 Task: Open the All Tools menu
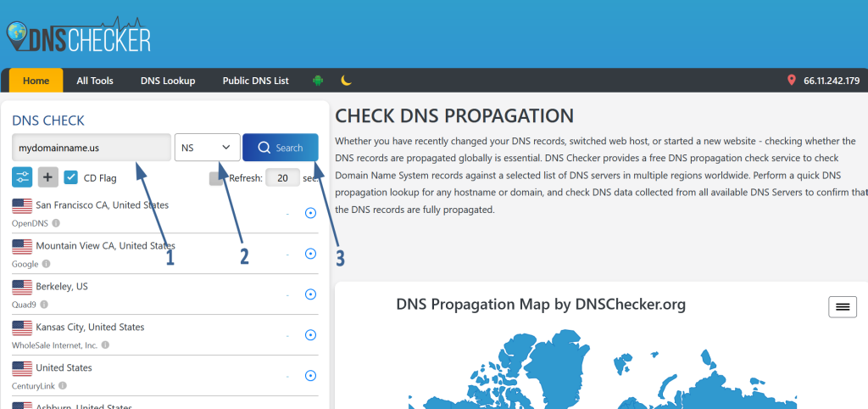pyautogui.click(x=95, y=81)
